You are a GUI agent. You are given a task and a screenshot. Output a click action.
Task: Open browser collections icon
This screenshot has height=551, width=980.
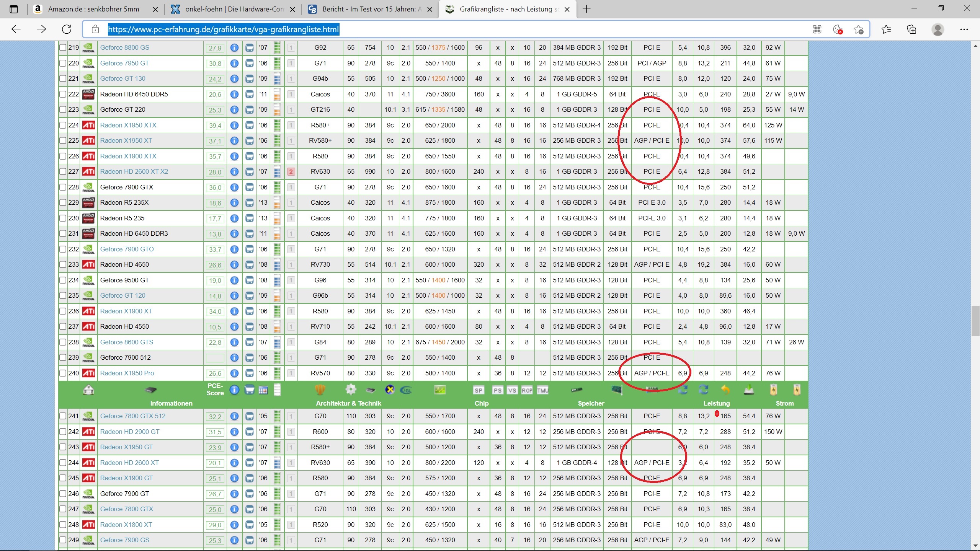coord(911,29)
